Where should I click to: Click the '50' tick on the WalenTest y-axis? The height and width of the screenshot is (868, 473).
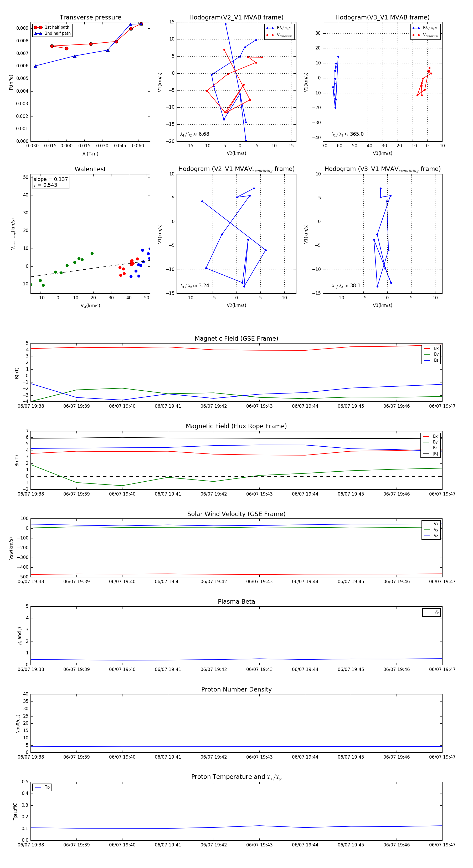pos(25,177)
